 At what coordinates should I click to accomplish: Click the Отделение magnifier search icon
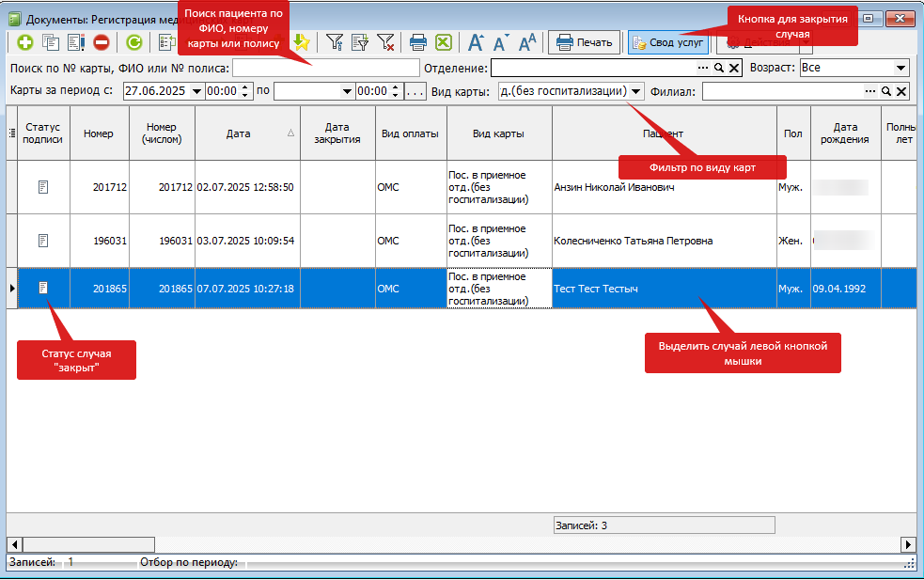coord(719,68)
